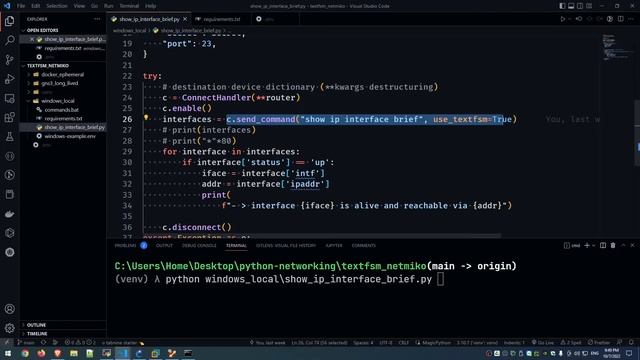Open the Remote Explorer view
The height and width of the screenshot is (360, 640).
9,98
